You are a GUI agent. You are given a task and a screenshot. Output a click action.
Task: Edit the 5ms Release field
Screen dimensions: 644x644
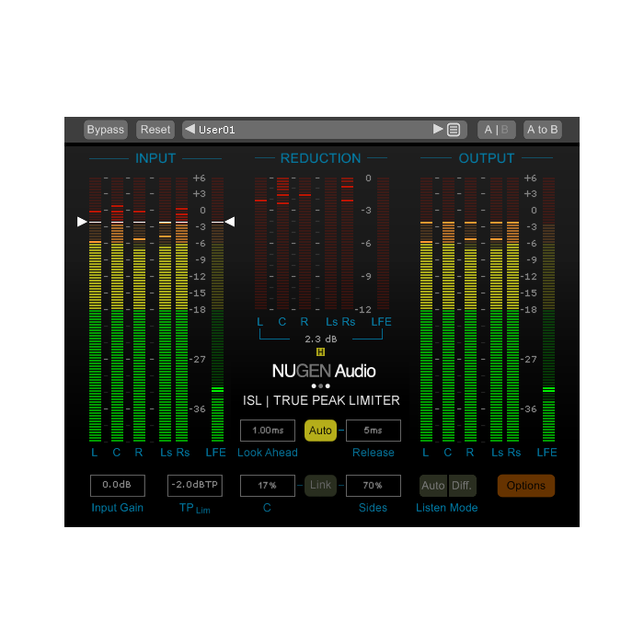pos(374,431)
